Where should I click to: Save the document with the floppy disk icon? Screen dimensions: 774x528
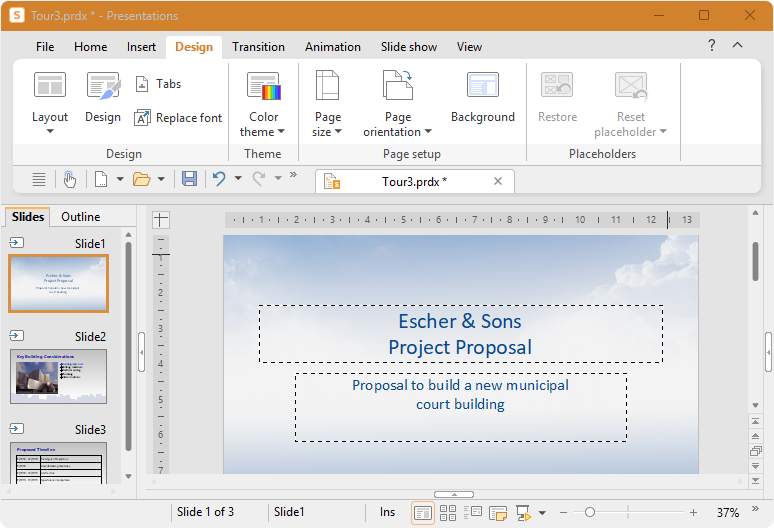click(190, 179)
